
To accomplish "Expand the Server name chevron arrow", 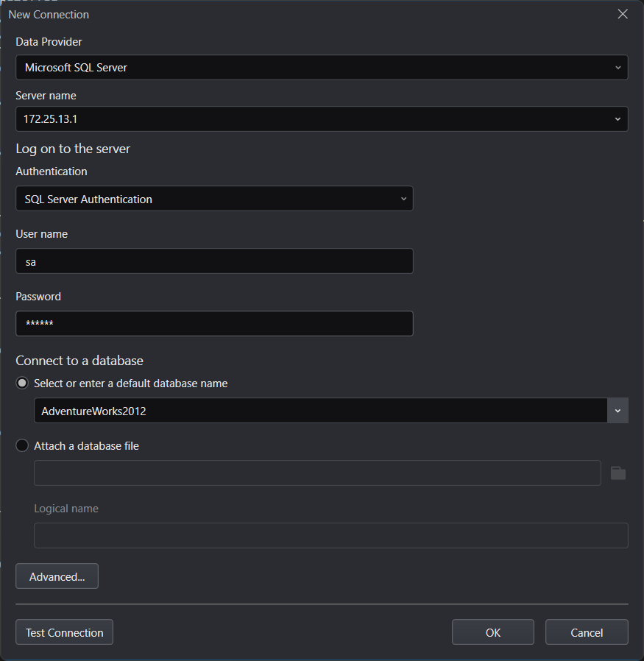I will pos(617,119).
